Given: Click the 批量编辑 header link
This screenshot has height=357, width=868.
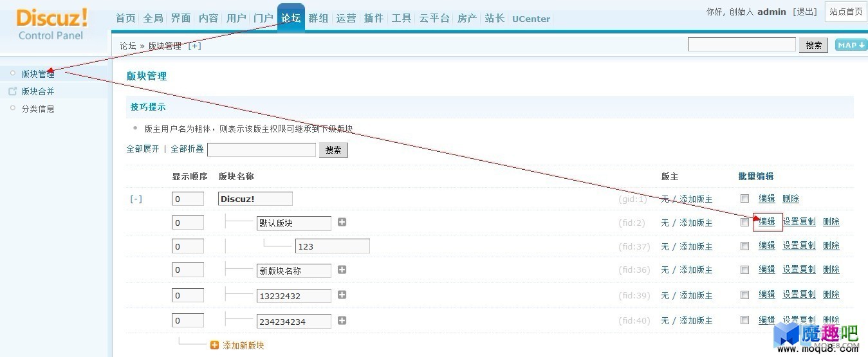Looking at the screenshot, I should 756,176.
